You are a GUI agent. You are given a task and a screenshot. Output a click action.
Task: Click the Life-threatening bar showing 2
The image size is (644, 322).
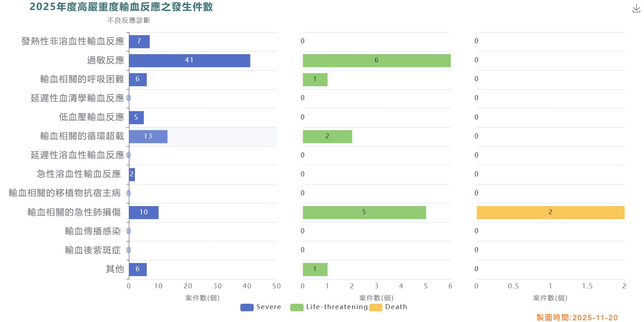(327, 136)
